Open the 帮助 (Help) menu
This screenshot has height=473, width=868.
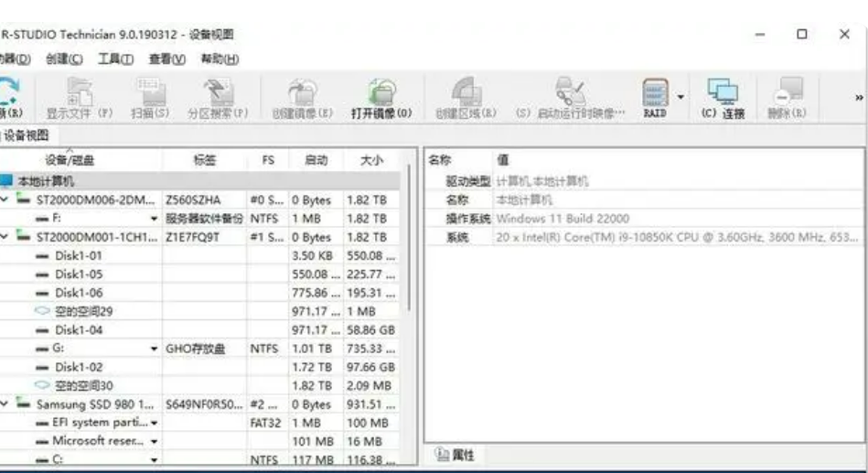(220, 59)
